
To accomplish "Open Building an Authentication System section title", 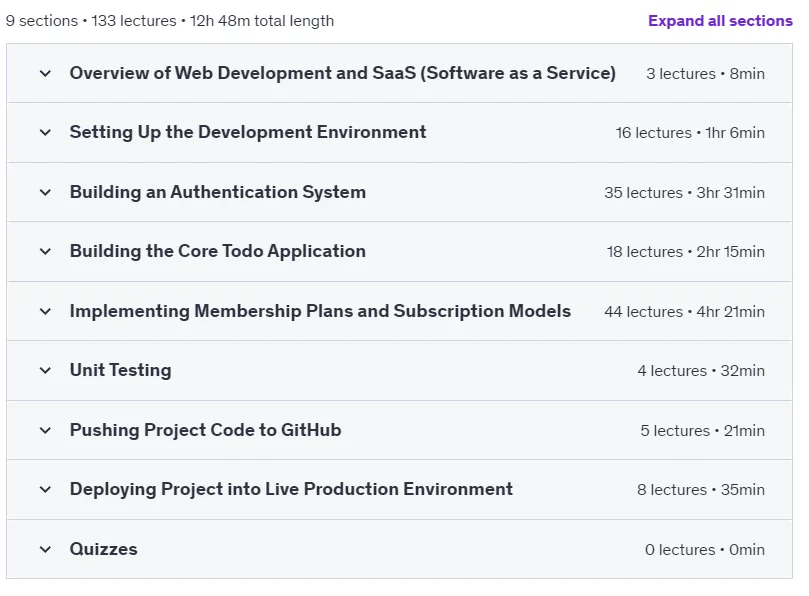I will coord(218,192).
